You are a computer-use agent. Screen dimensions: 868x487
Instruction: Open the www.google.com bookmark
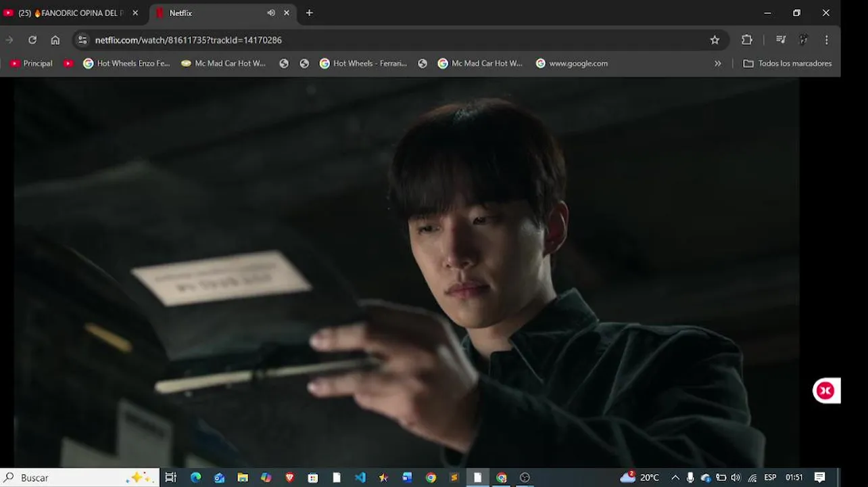(x=571, y=63)
